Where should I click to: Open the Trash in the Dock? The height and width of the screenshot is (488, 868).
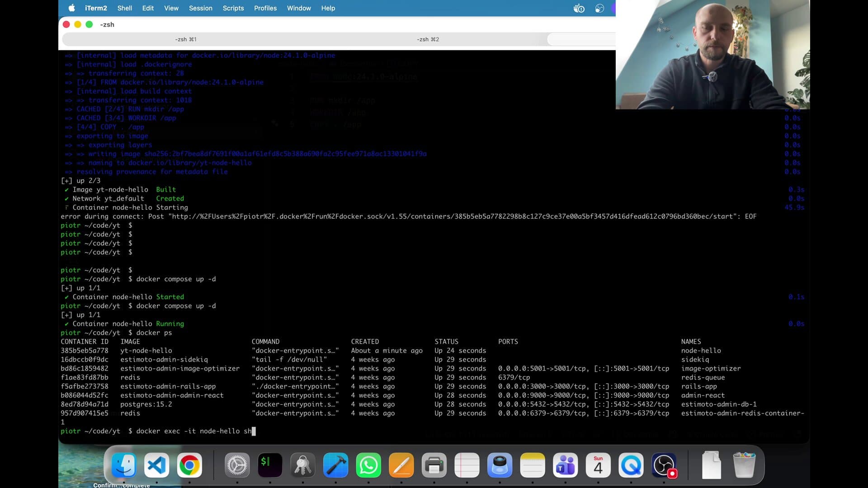tap(744, 465)
